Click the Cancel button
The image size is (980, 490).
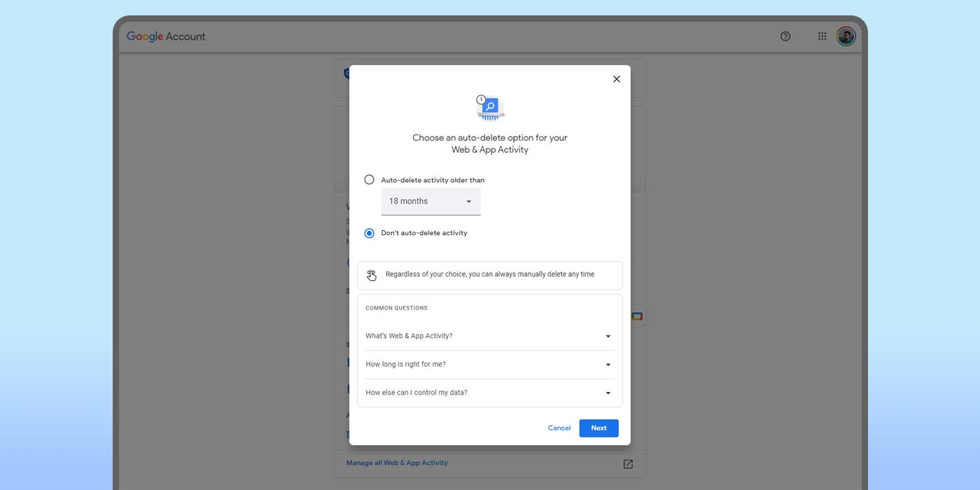point(559,428)
